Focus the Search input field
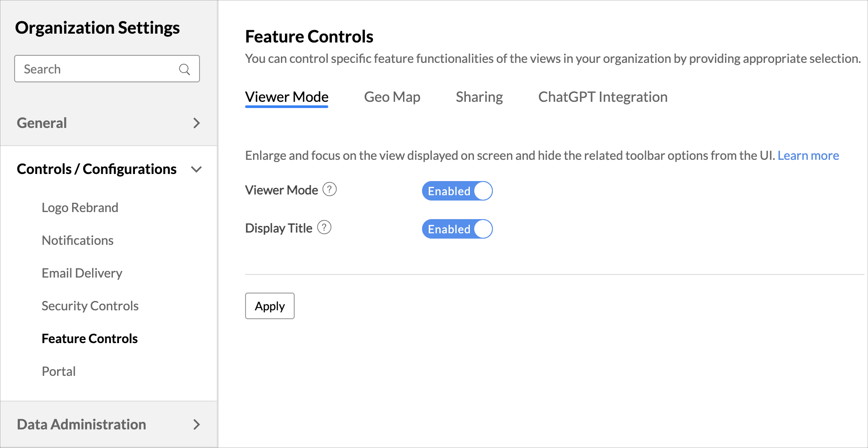The width and height of the screenshot is (868, 448). coord(107,69)
